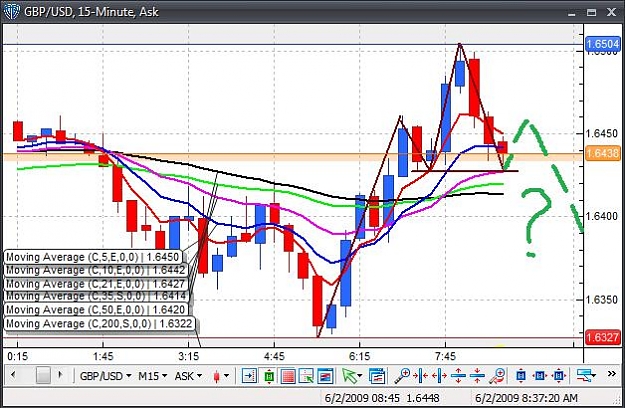Open the dropdown beside green pointer tool
The image size is (625, 408).
360,375
